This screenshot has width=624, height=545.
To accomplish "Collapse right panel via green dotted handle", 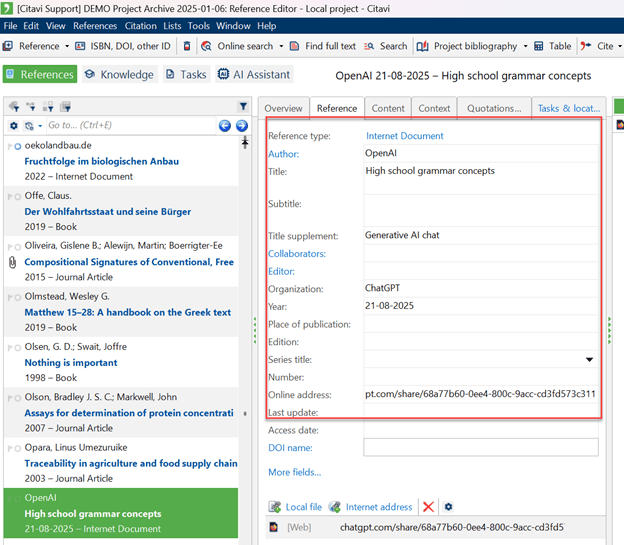I will (609, 330).
